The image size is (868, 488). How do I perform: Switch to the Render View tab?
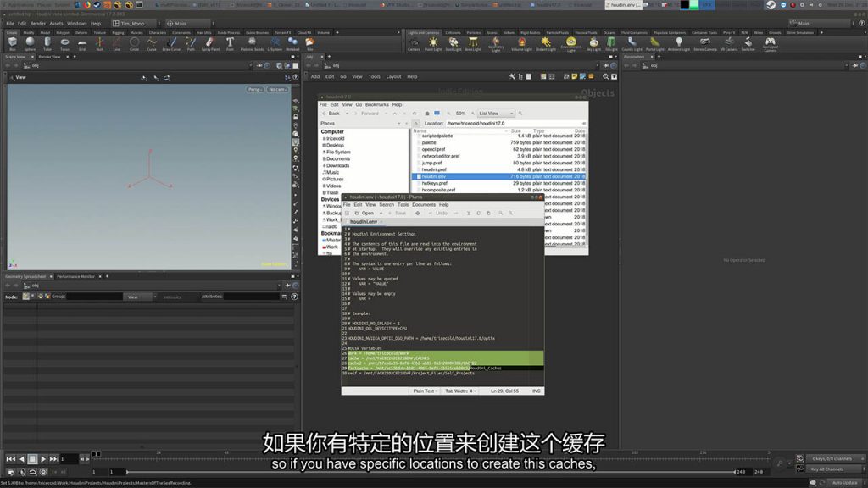49,57
